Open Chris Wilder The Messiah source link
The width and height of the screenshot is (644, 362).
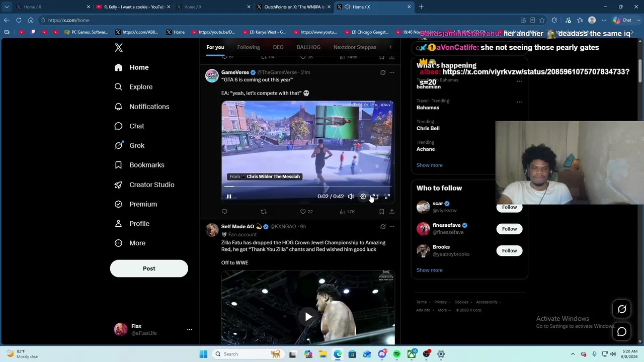265,176
